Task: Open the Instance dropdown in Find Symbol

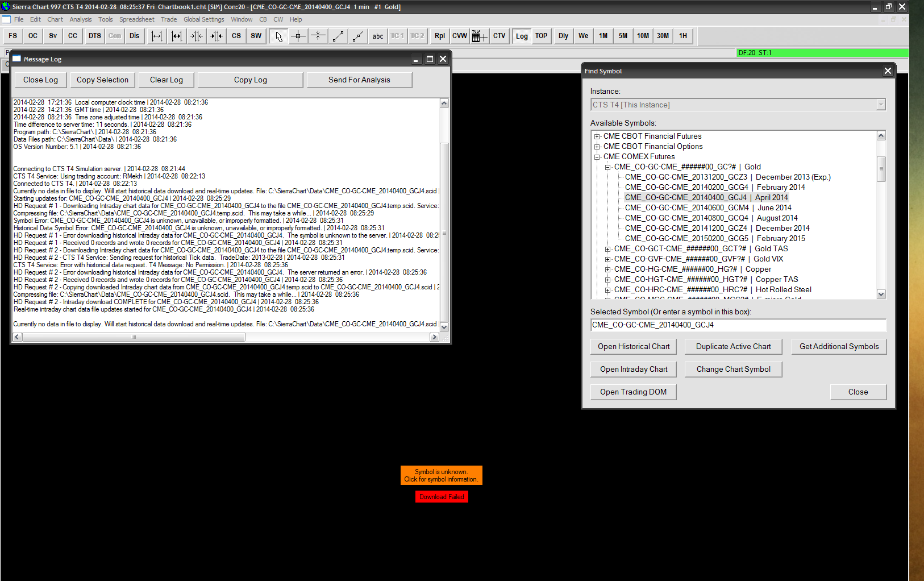Action: (738, 105)
